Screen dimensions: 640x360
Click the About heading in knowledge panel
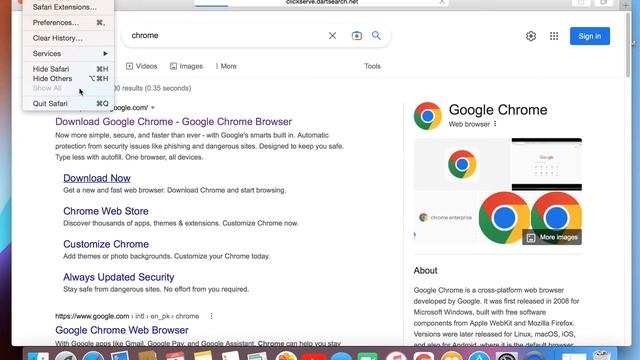(425, 271)
